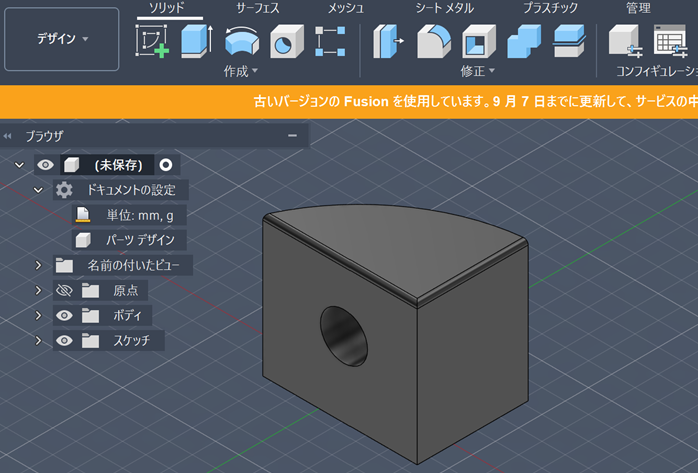Switch to the ソリッド tab
Image resolution: width=698 pixels, height=473 pixels.
click(x=166, y=8)
